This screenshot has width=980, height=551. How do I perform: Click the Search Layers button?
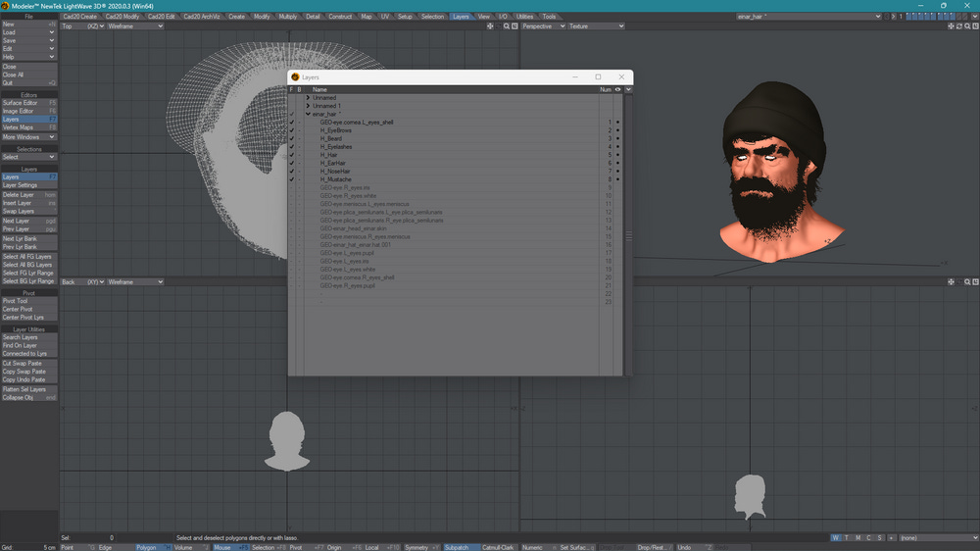28,337
